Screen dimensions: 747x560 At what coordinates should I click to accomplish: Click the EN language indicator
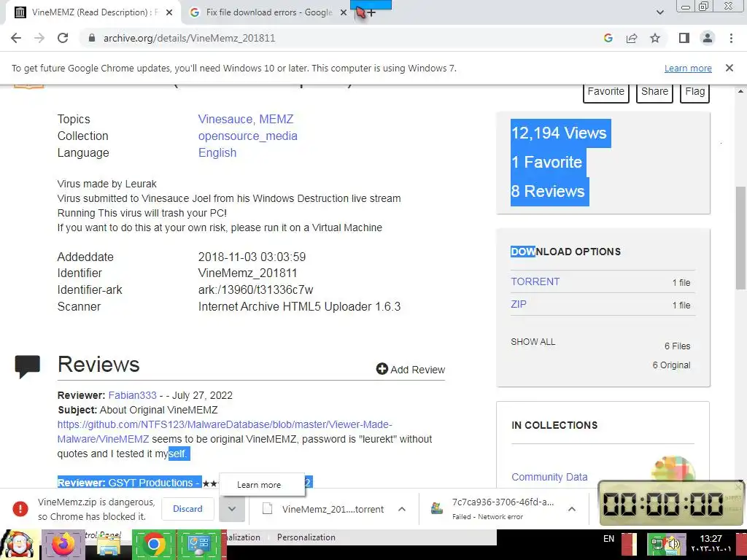(x=608, y=539)
